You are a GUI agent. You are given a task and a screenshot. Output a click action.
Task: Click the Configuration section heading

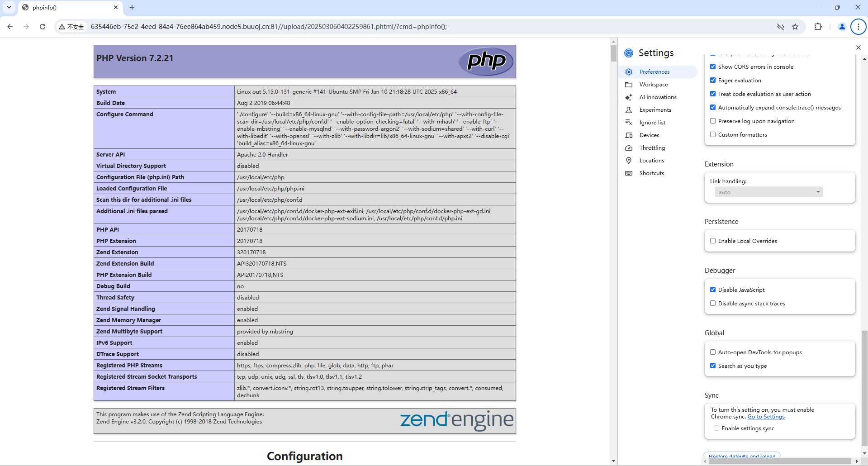pyautogui.click(x=305, y=456)
